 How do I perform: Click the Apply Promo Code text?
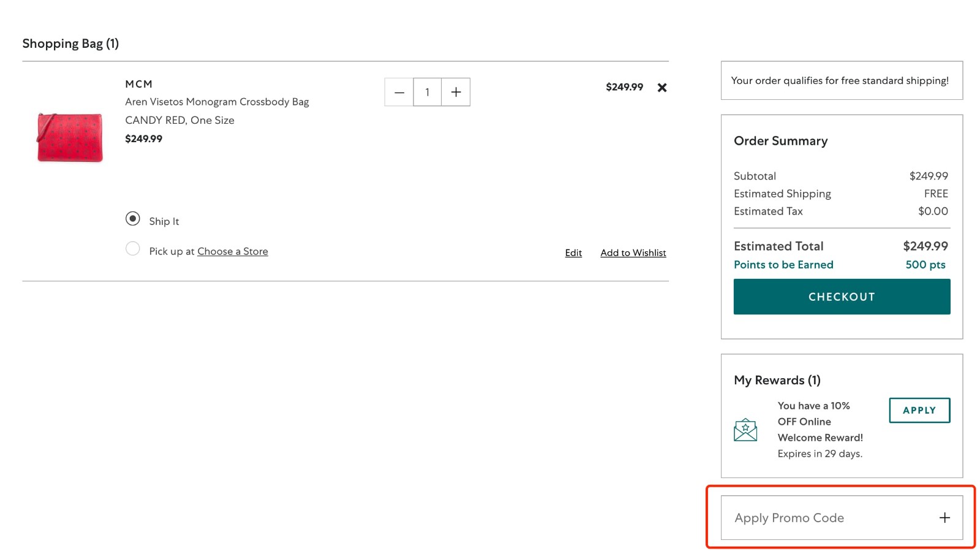789,518
